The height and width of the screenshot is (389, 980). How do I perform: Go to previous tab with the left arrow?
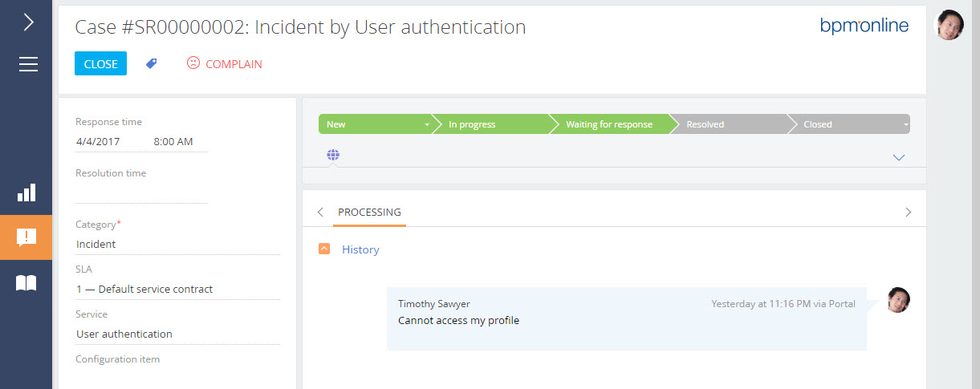tap(320, 213)
